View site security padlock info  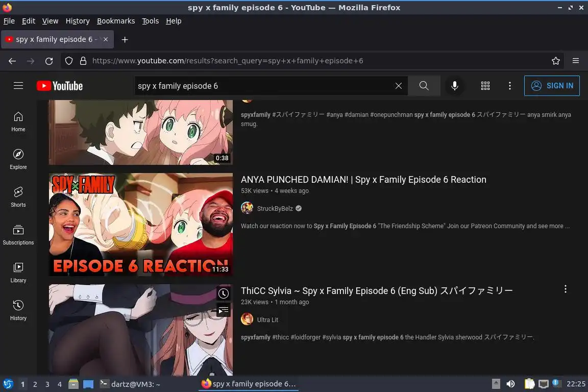coord(83,61)
